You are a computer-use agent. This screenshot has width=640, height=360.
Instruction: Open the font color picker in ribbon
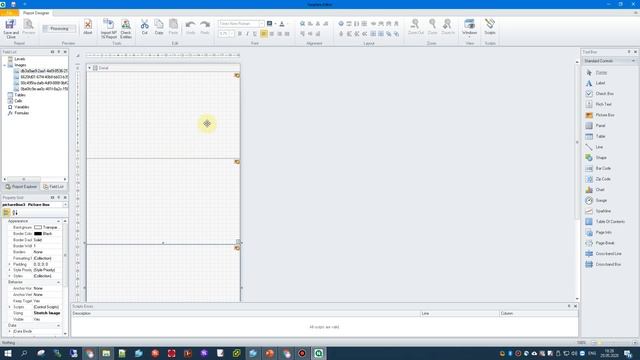point(282,24)
